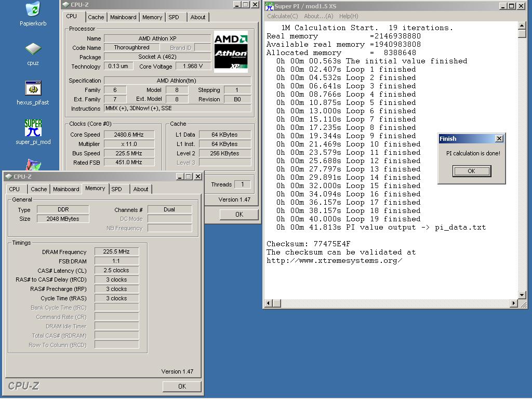Click Super PI vertical scrollbar up arrow

[x=522, y=26]
